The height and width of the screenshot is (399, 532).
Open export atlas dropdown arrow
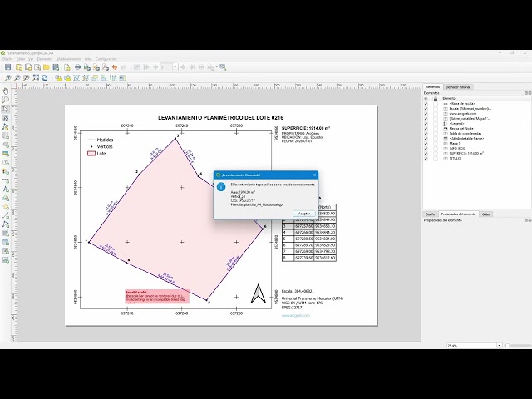[216, 67]
